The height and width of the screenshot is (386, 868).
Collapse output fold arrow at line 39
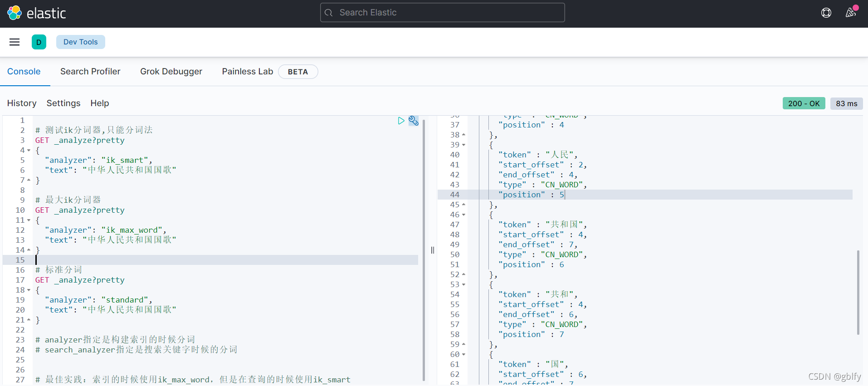(463, 145)
